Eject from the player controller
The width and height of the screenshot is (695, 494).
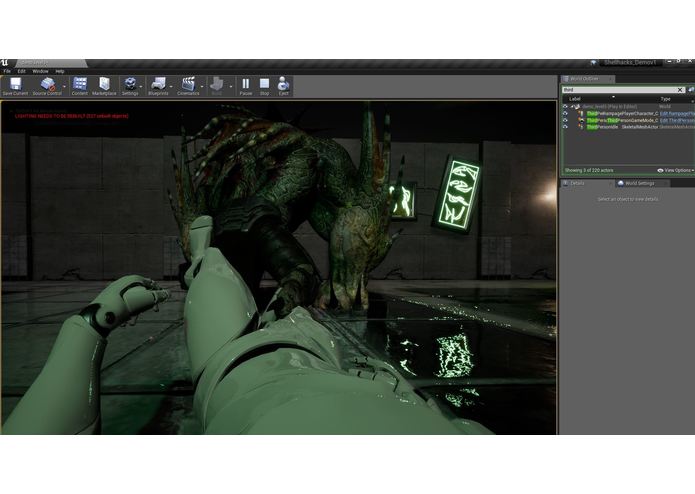click(x=283, y=84)
